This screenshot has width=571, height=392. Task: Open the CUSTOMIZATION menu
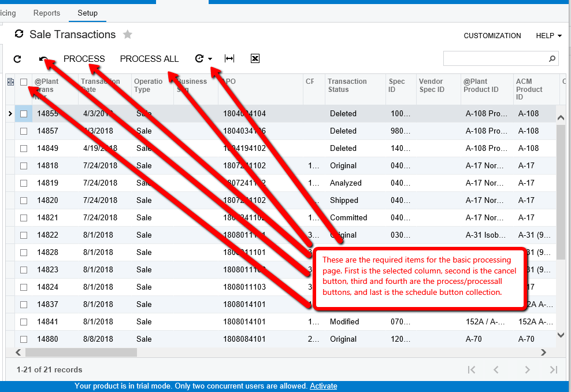pos(492,36)
